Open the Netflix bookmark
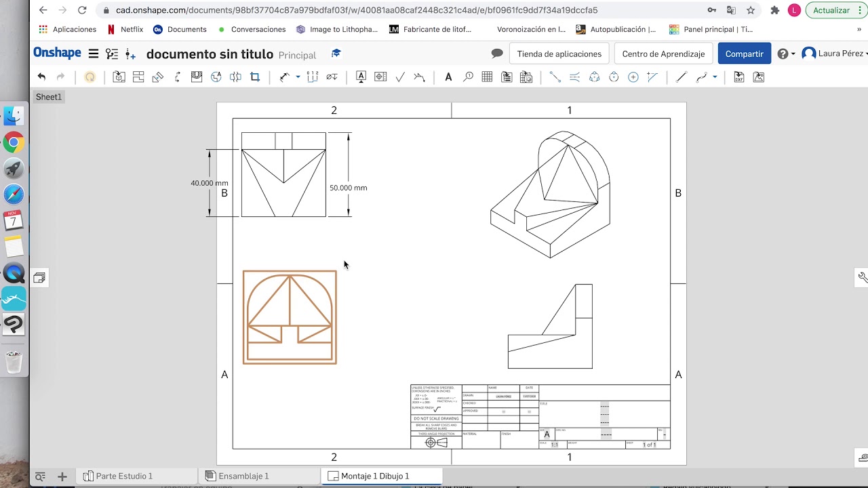 [125, 29]
